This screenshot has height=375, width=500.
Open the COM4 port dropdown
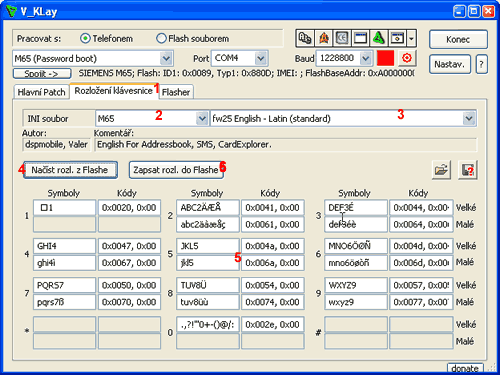pyautogui.click(x=261, y=59)
